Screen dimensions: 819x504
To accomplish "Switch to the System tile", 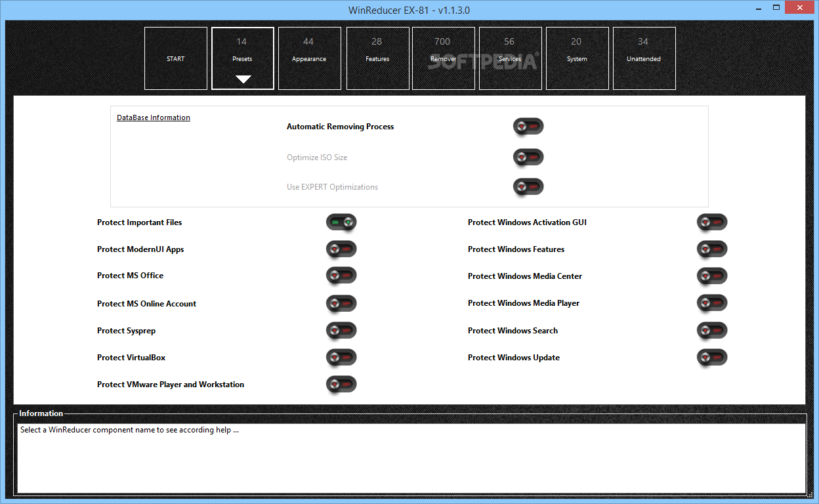I will tap(577, 58).
